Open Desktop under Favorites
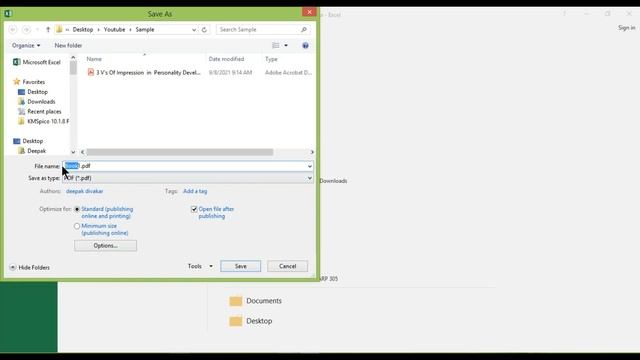Viewport: 640px width, 360px height. click(33, 92)
